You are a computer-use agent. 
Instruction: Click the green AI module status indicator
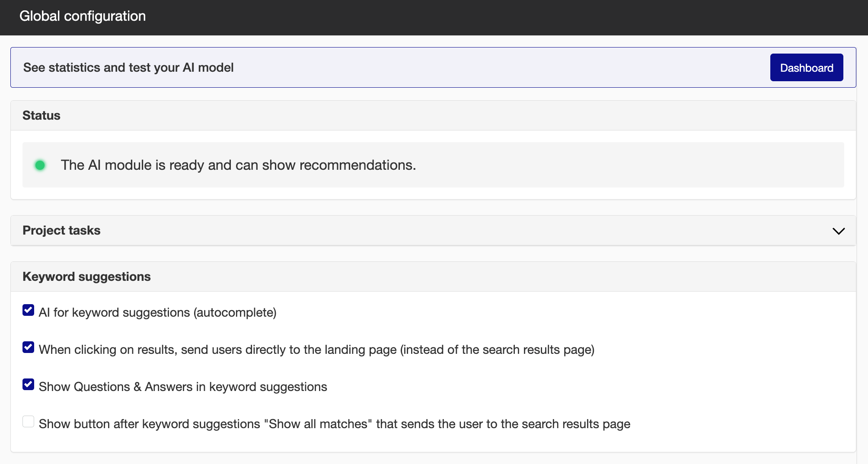coord(40,165)
